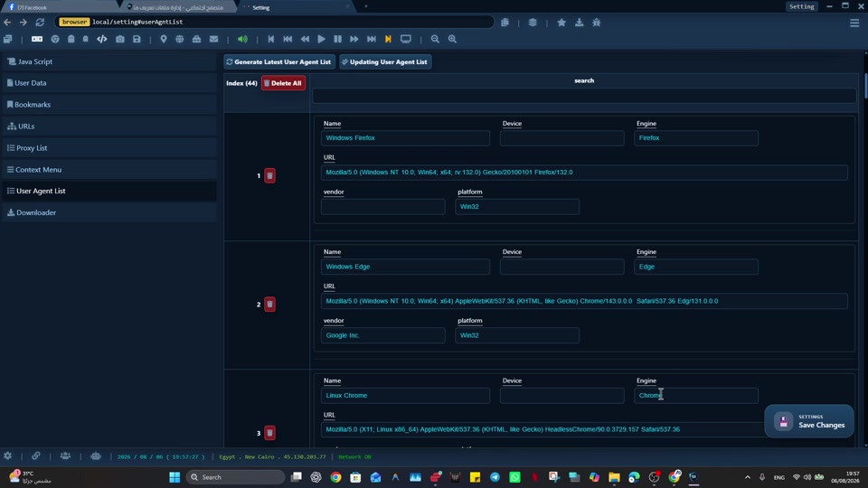The image size is (868, 488).
Task: Open WhatsApp from the taskbar
Action: (x=514, y=477)
